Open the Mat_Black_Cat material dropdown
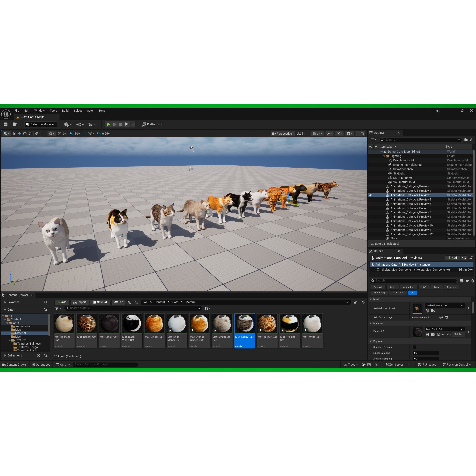 tap(462, 329)
